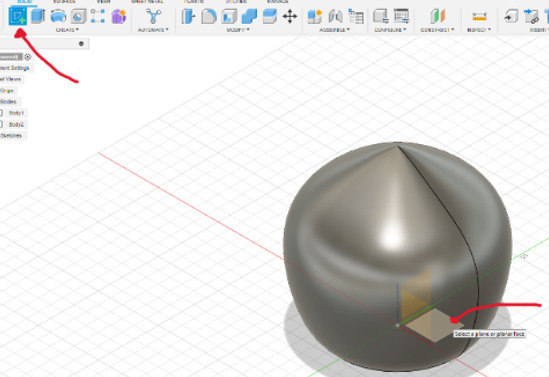Select Body2 in the browser
Screen dimensions: 549x377
[16, 124]
